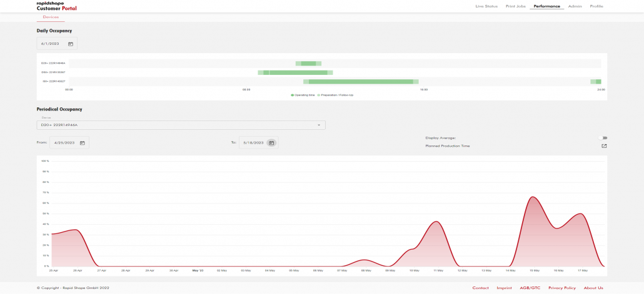Open the To date calendar icon
The image size is (644, 294).
(x=271, y=143)
